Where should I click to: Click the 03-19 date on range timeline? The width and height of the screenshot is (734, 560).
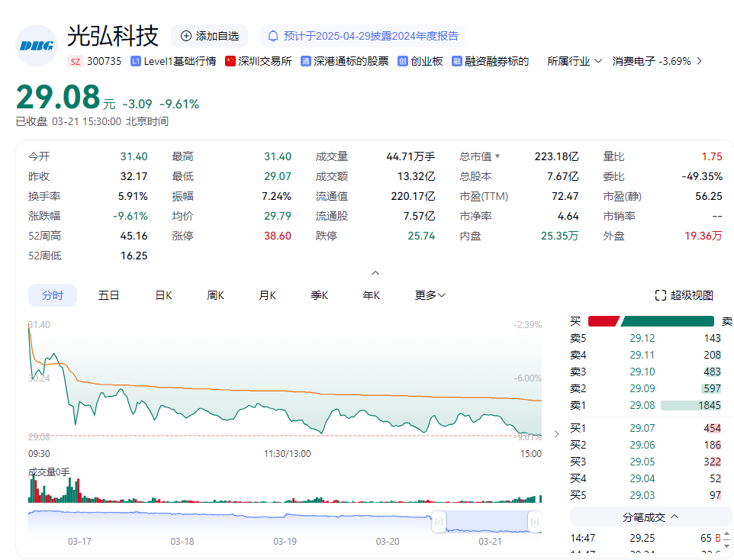tap(285, 542)
